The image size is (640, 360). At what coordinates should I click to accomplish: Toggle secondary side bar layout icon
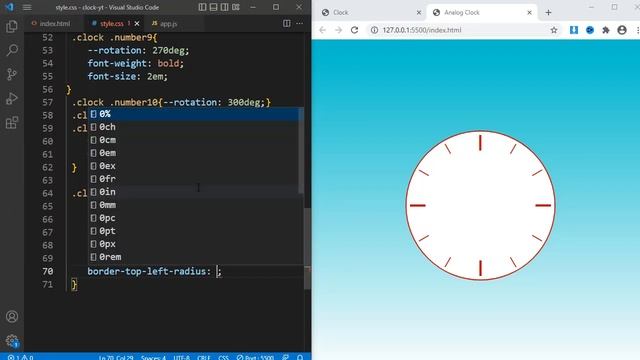coord(224,7)
